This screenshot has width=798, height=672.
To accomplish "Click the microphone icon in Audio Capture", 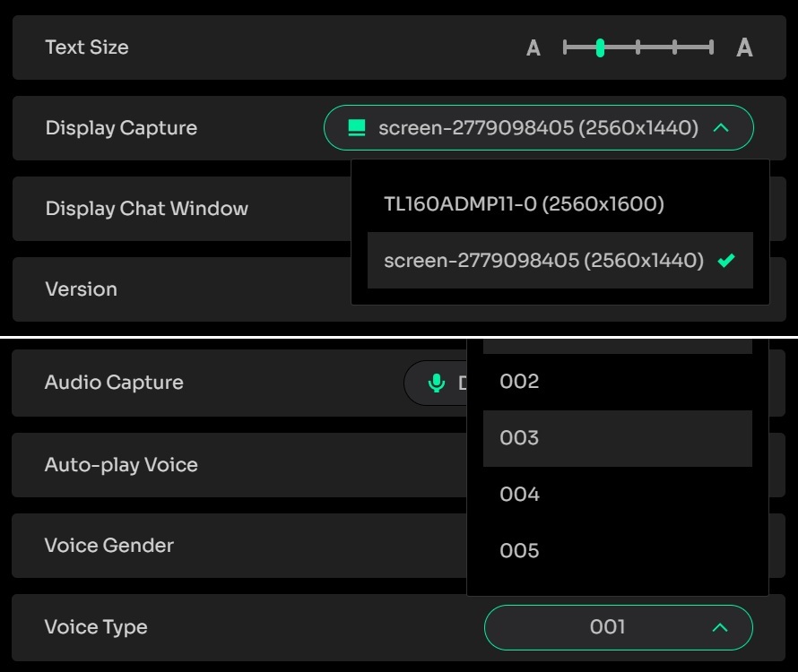I will pos(436,383).
